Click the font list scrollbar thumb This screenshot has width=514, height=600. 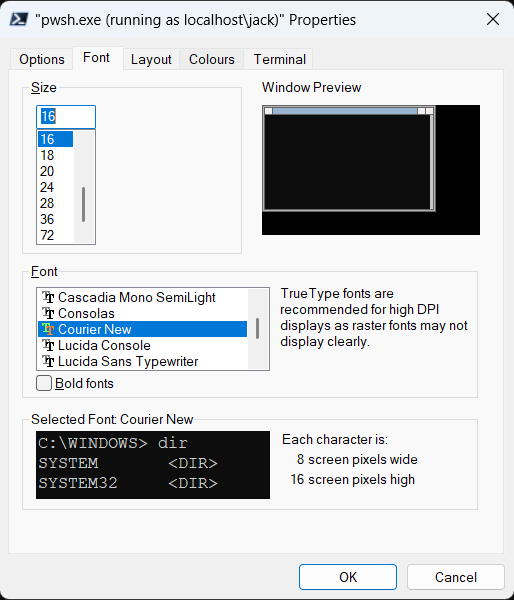pyautogui.click(x=258, y=328)
